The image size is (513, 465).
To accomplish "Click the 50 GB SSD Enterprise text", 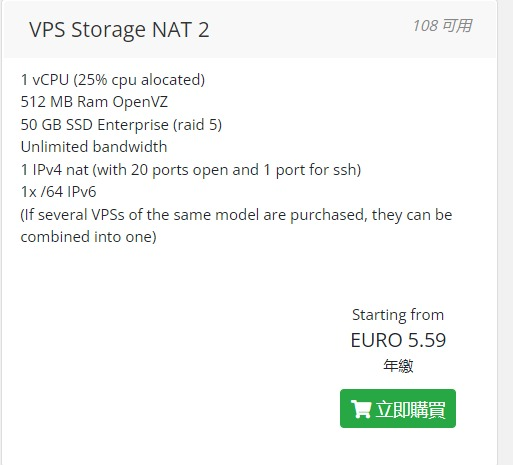I will [x=95, y=125].
